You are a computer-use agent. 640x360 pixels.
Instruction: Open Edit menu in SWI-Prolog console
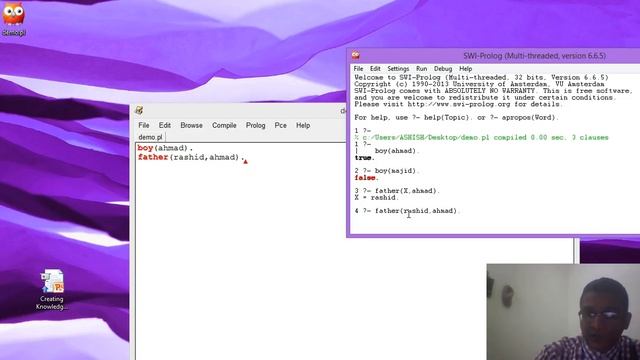375,69
